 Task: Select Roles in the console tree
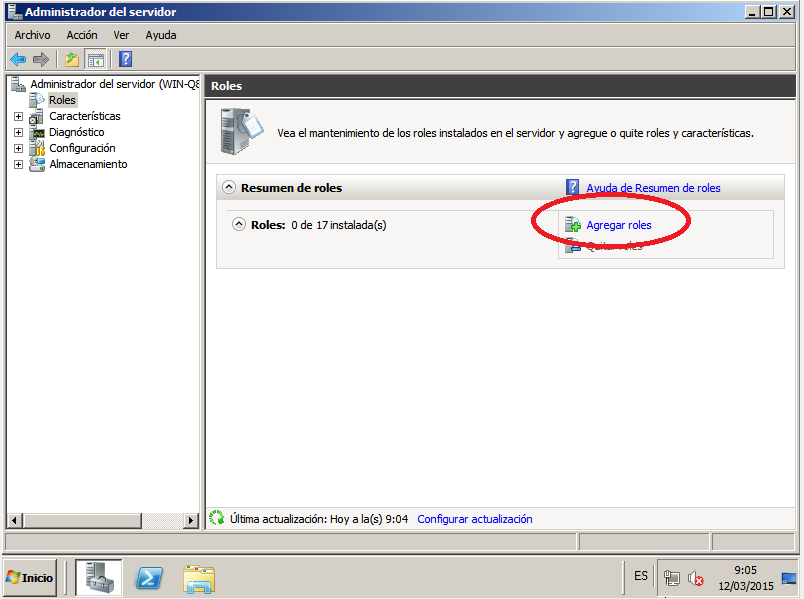[x=63, y=100]
